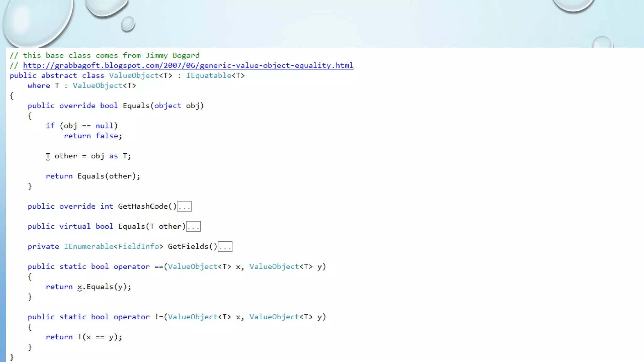644x362 pixels.
Task: Click the squiggly-underlined T before 'other'
Action: (48, 156)
